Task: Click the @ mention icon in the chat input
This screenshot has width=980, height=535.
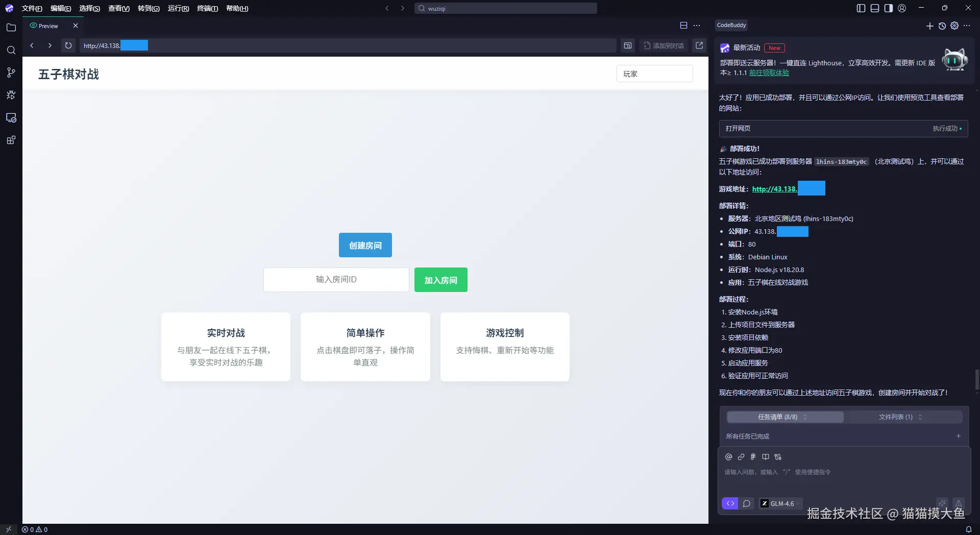Action: tap(729, 457)
